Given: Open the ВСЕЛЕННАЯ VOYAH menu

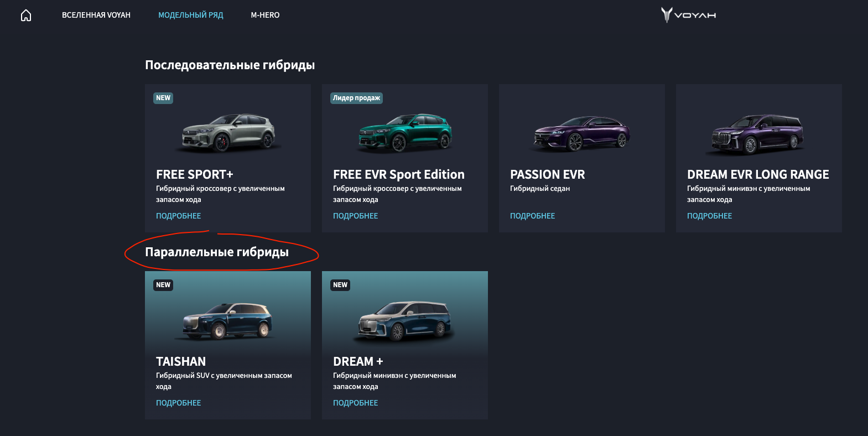Looking at the screenshot, I should (96, 15).
